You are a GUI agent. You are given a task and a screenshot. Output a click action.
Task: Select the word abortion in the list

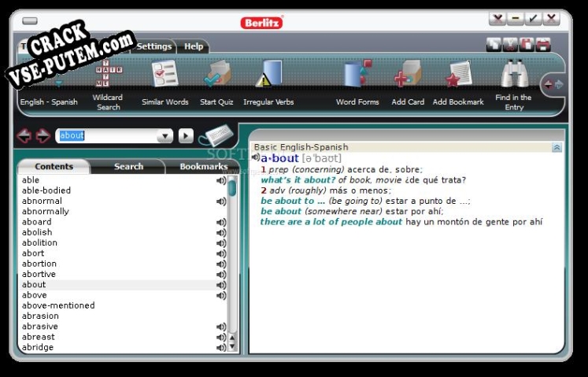click(39, 264)
